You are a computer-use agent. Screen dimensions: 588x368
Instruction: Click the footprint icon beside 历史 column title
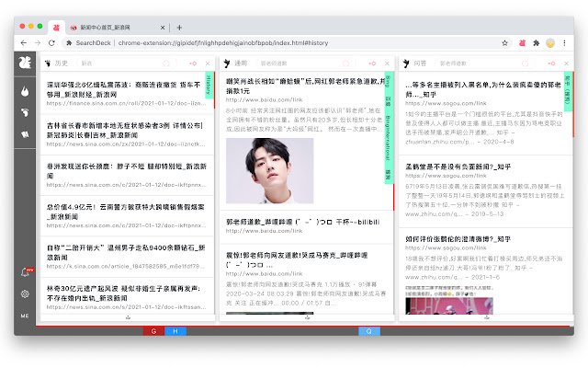click(x=48, y=63)
